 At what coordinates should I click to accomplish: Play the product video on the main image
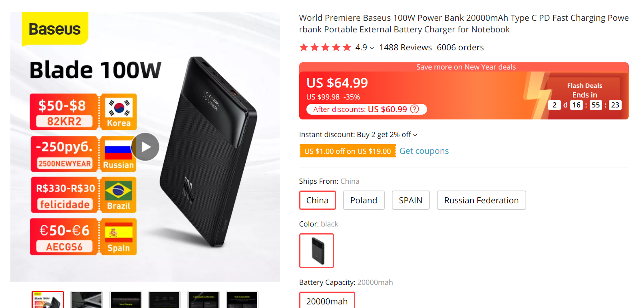point(145,147)
